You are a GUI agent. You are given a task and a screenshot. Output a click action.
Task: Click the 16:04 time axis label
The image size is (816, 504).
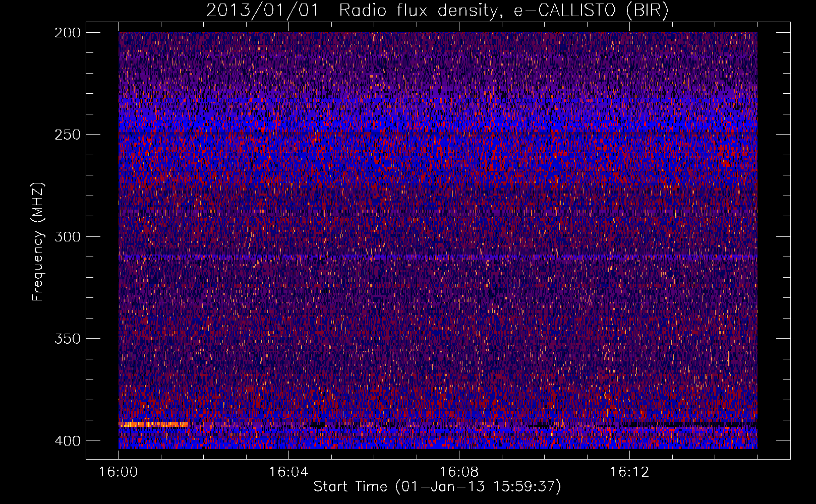pos(288,472)
